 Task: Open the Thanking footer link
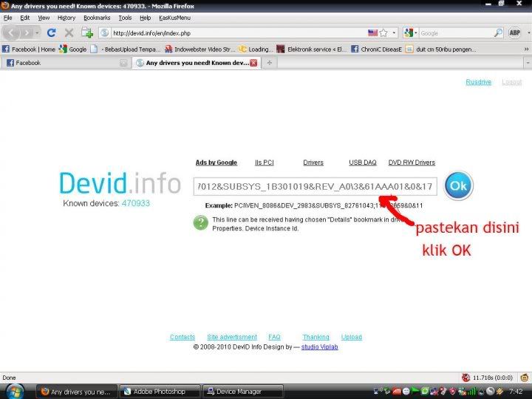click(x=316, y=337)
